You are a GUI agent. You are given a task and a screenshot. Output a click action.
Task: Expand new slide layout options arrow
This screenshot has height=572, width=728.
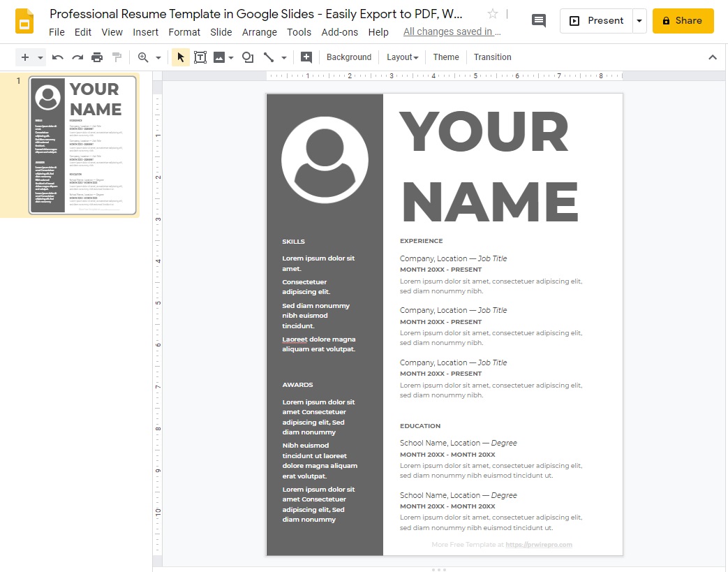[x=40, y=57]
